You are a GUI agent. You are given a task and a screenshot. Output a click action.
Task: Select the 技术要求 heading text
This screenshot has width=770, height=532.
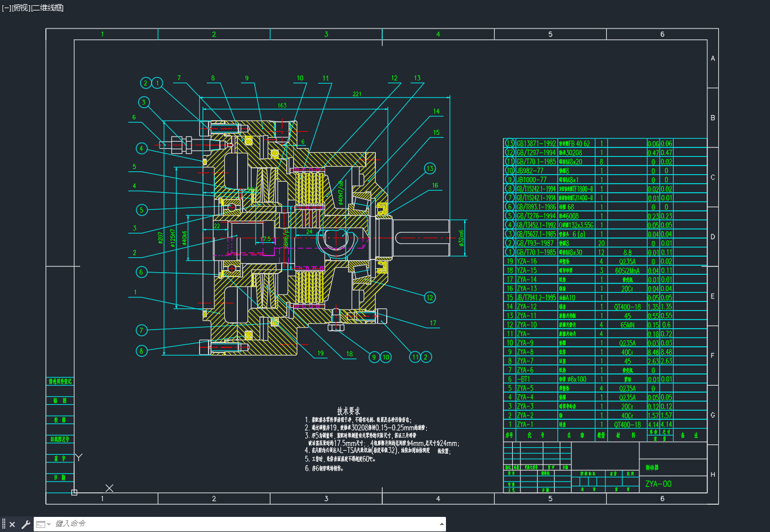[x=348, y=411]
